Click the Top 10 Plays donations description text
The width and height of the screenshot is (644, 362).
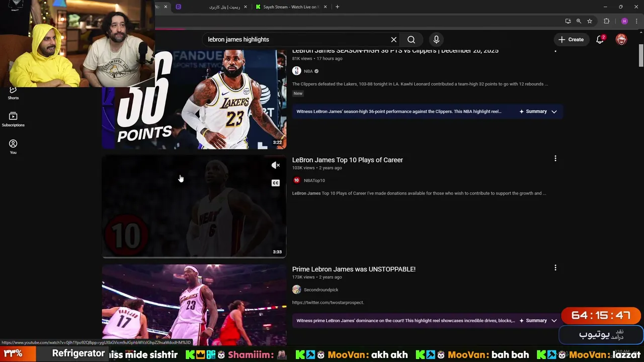point(419,194)
